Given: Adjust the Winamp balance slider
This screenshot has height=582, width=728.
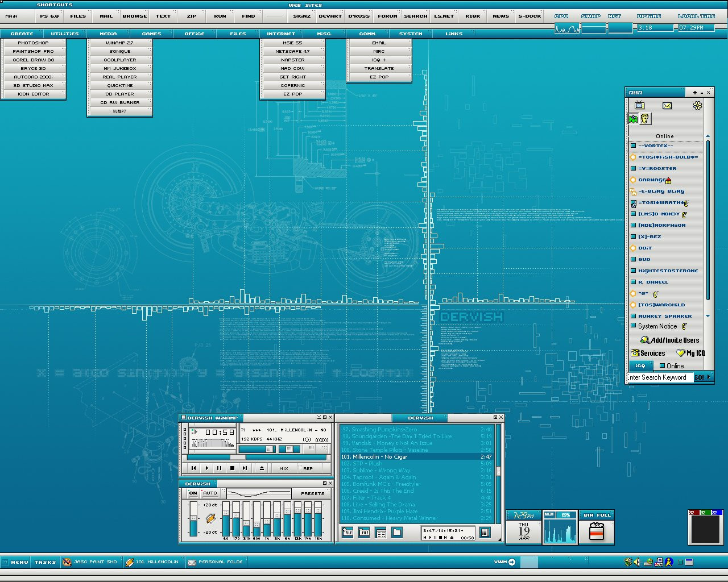Looking at the screenshot, I should tap(289, 449).
